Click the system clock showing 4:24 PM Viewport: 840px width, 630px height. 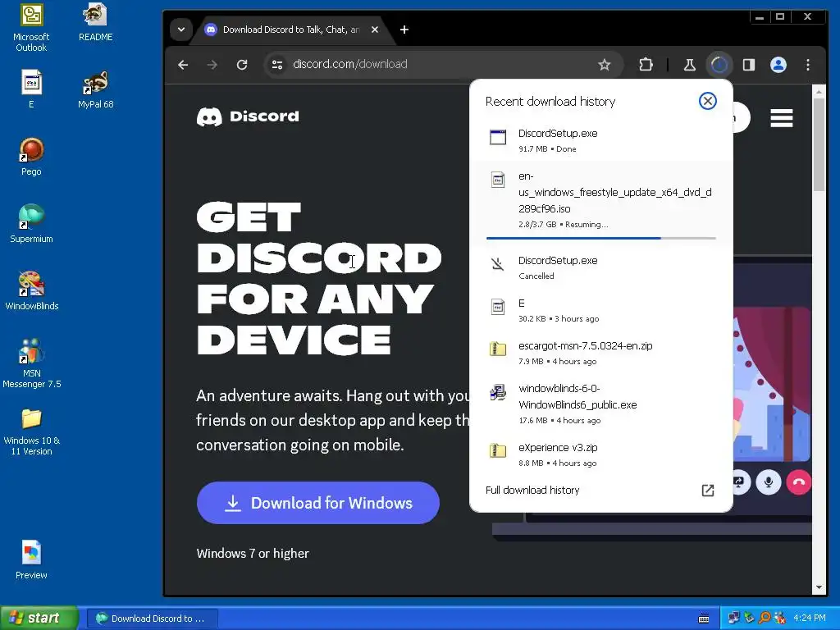810,619
